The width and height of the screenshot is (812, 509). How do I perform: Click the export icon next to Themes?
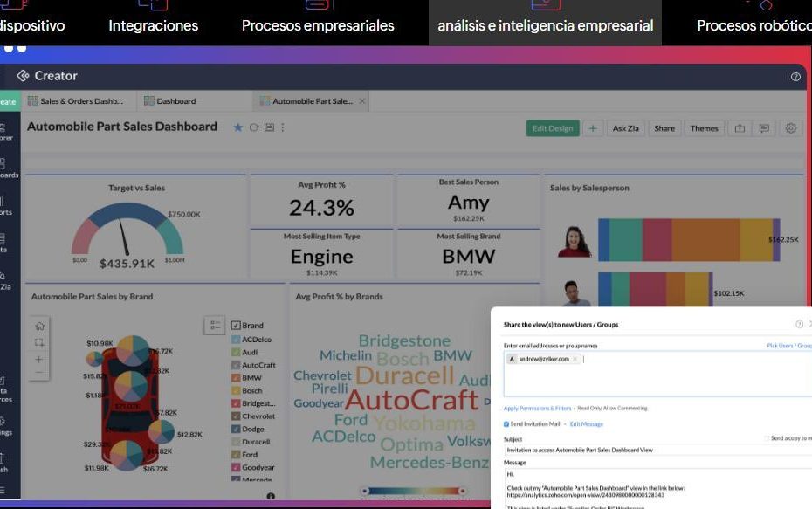[740, 128]
